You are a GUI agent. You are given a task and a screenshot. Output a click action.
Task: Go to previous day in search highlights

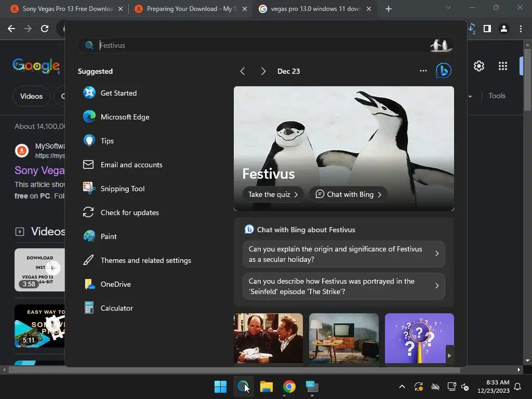(x=242, y=71)
